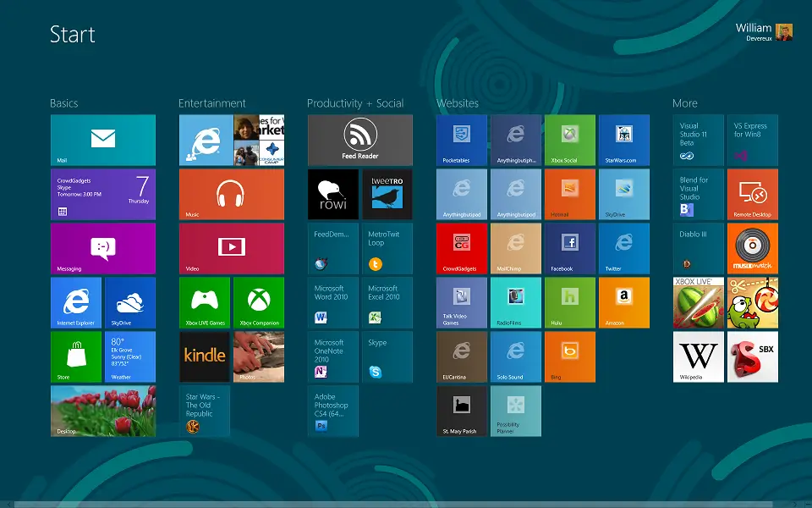Image resolution: width=812 pixels, height=508 pixels.
Task: Open the RadioFilms tile
Action: pos(516,303)
